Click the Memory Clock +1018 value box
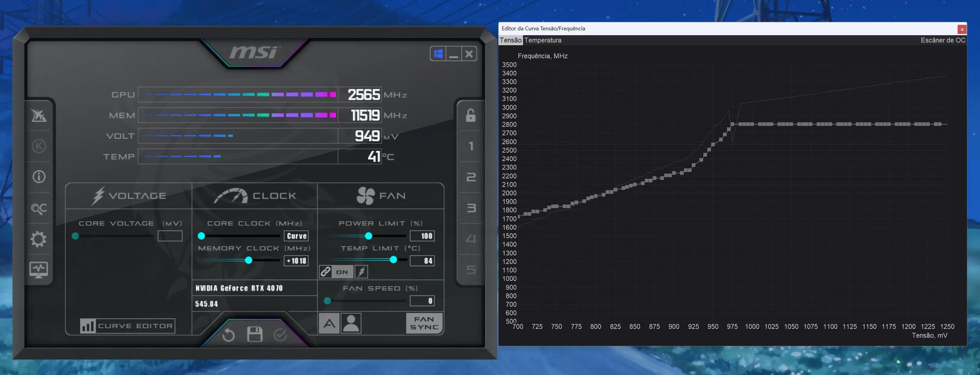The image size is (980, 375). click(296, 261)
